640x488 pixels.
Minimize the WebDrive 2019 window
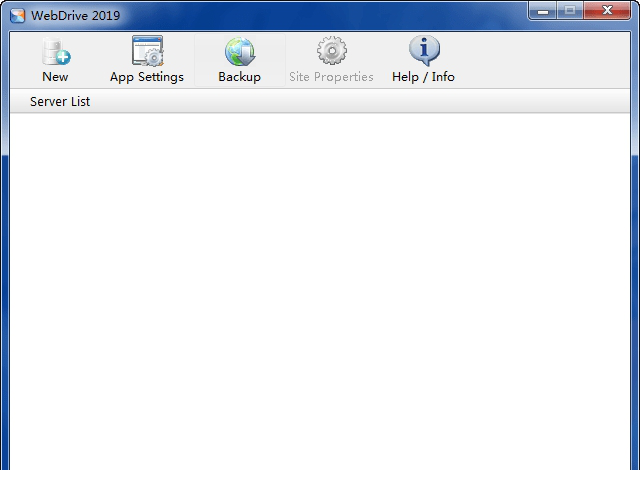pos(542,11)
